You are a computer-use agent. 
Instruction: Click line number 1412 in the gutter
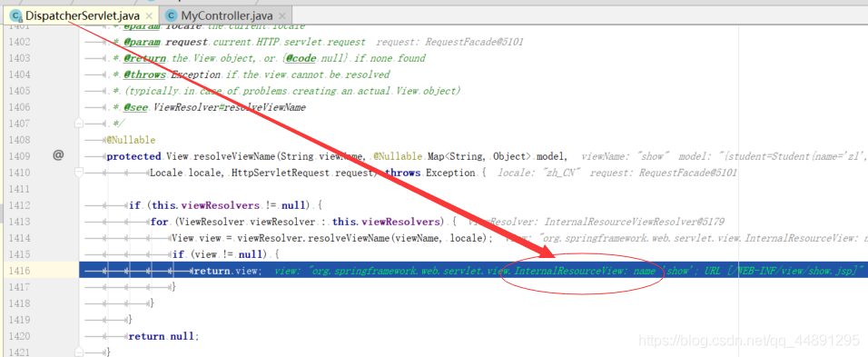[x=20, y=205]
